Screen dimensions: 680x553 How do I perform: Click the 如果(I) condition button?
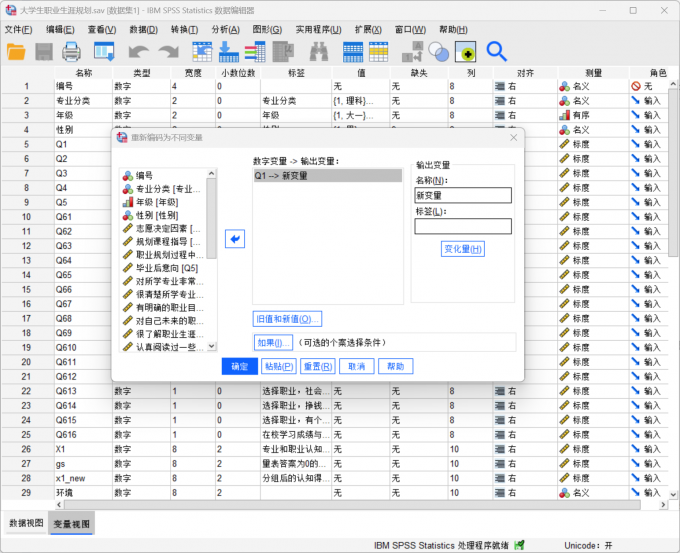(x=273, y=343)
